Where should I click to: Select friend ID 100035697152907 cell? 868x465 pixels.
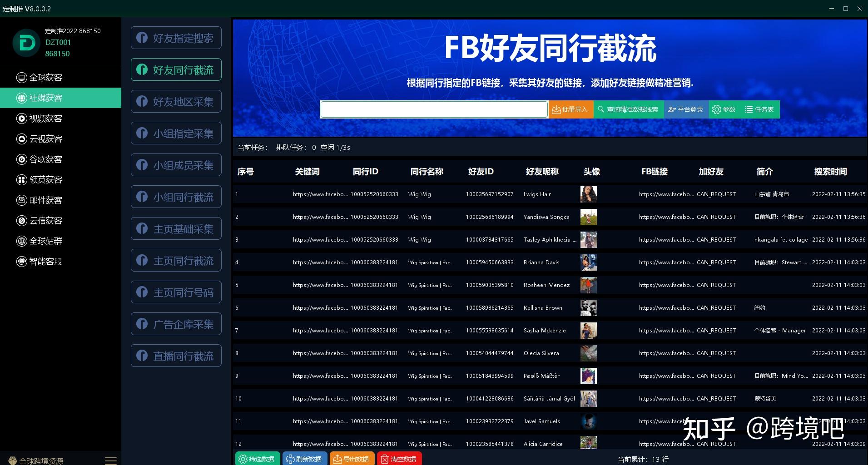(x=490, y=194)
